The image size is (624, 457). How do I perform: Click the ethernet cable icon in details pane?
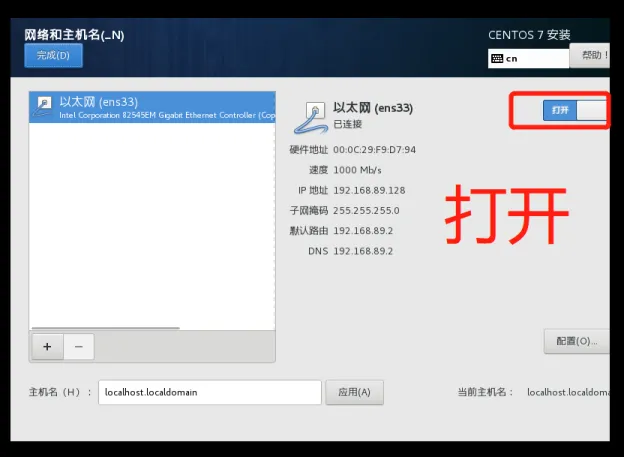click(x=311, y=118)
